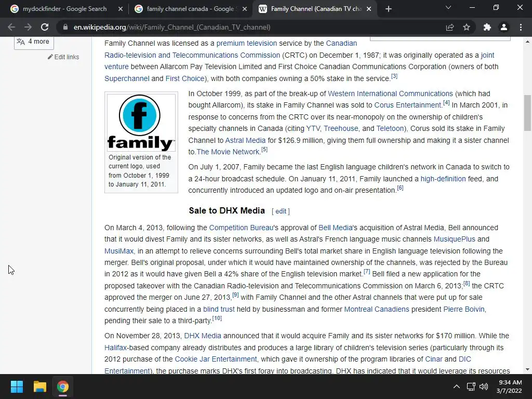Open high-definition link

coord(443,179)
